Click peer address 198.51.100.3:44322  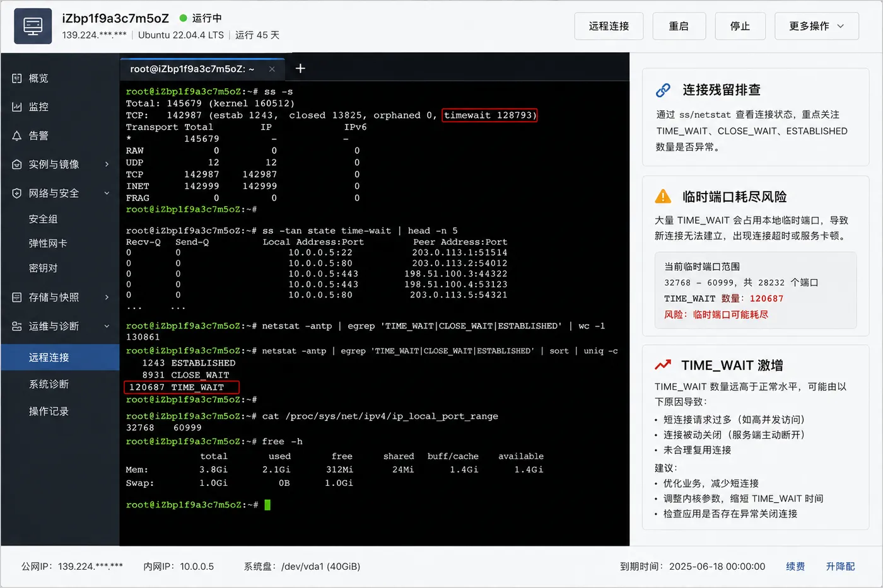pyautogui.click(x=456, y=274)
